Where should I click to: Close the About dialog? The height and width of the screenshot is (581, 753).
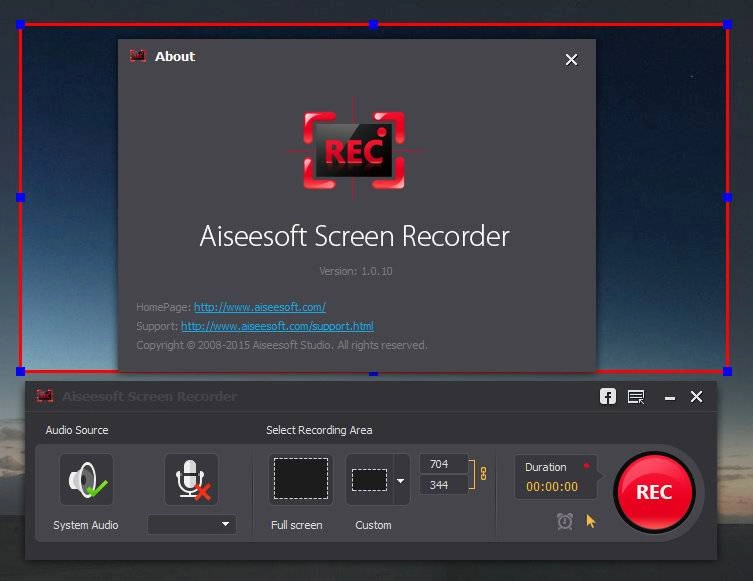pyautogui.click(x=571, y=60)
